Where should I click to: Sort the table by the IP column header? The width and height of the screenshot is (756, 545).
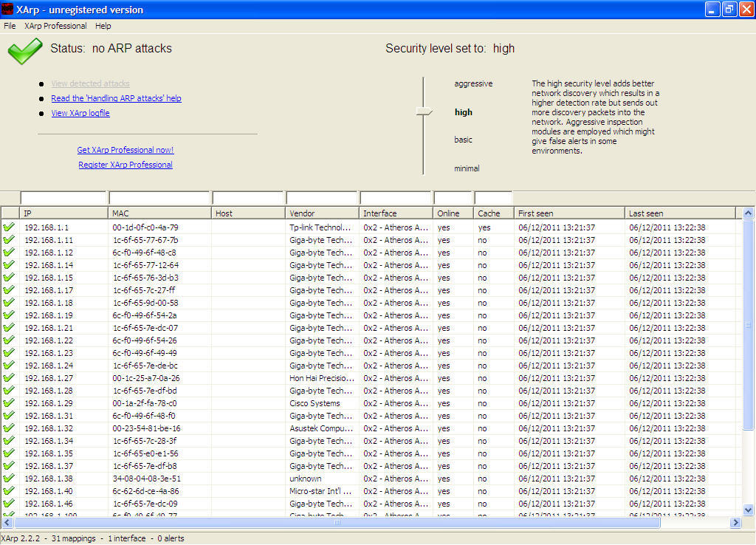coord(63,213)
